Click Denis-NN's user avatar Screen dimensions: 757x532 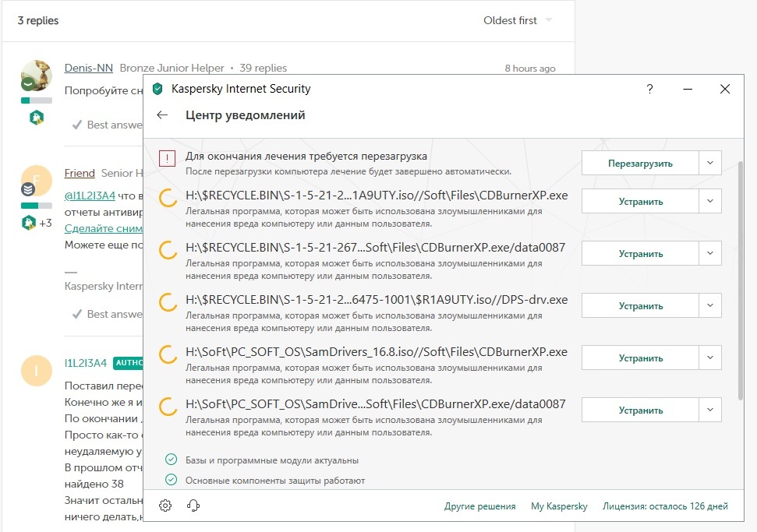(x=36, y=76)
